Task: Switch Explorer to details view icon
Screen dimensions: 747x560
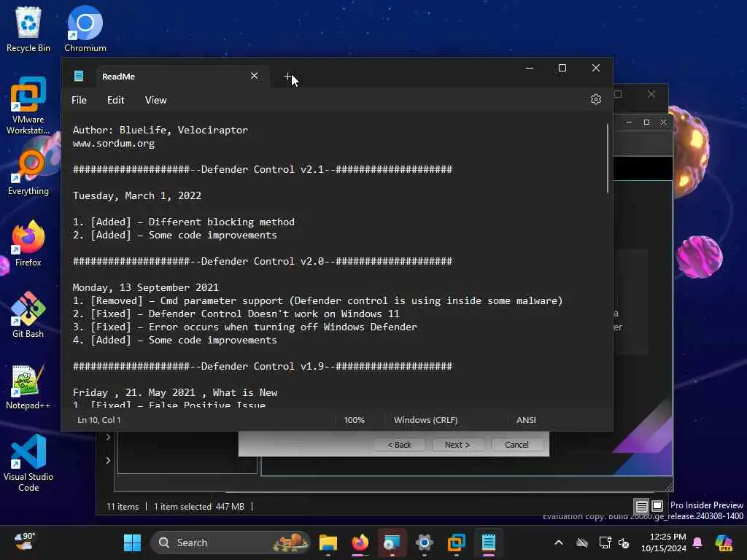Action: click(x=642, y=506)
